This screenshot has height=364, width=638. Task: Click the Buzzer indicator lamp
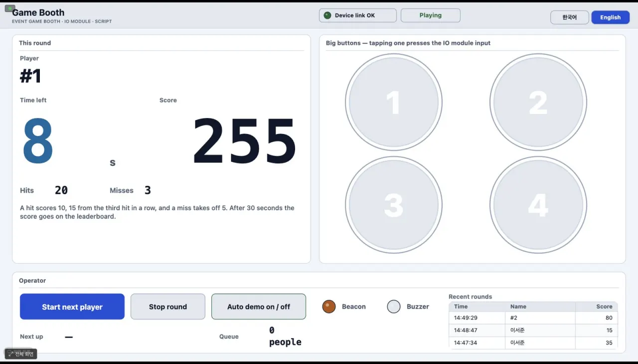pos(394,307)
